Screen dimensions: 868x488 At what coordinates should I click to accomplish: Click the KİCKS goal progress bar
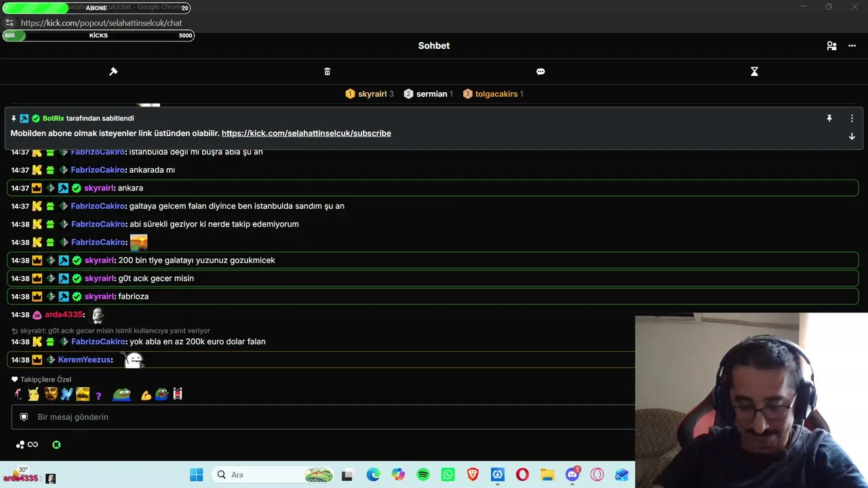coord(98,35)
